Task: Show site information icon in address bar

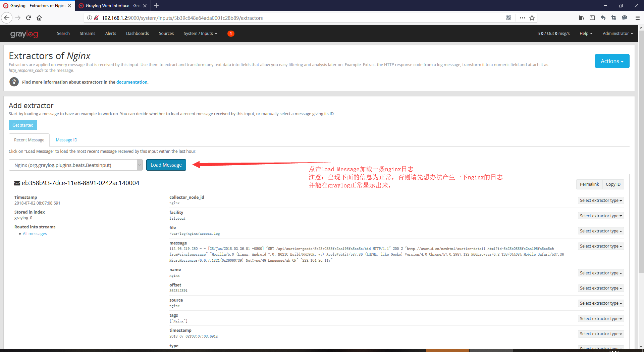Action: coord(90,18)
